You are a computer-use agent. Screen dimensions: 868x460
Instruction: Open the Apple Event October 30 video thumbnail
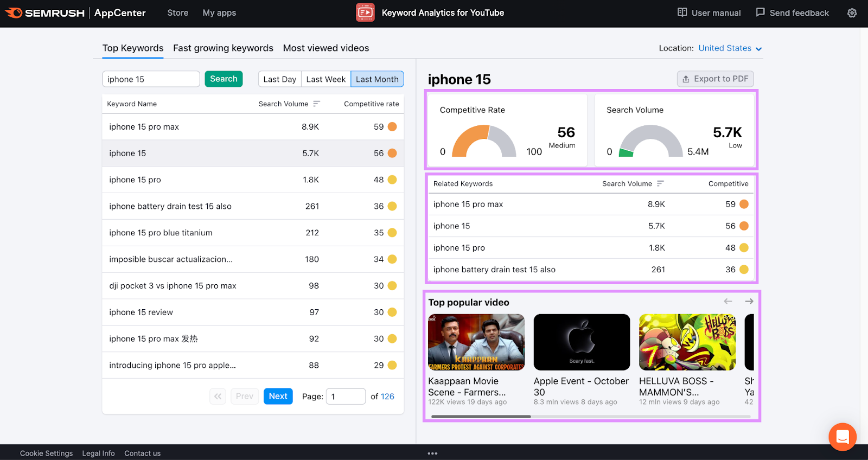582,342
